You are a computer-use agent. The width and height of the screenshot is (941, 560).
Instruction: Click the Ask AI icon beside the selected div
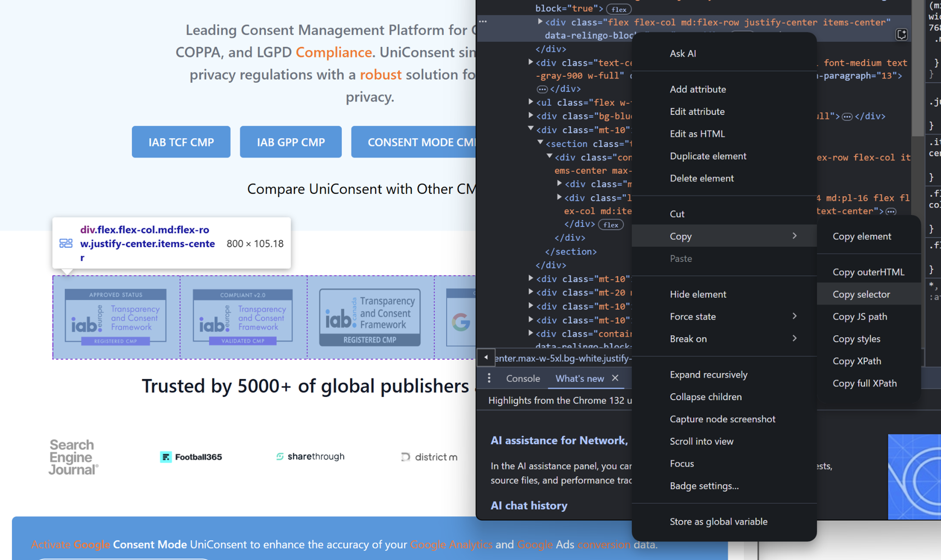coord(901,35)
